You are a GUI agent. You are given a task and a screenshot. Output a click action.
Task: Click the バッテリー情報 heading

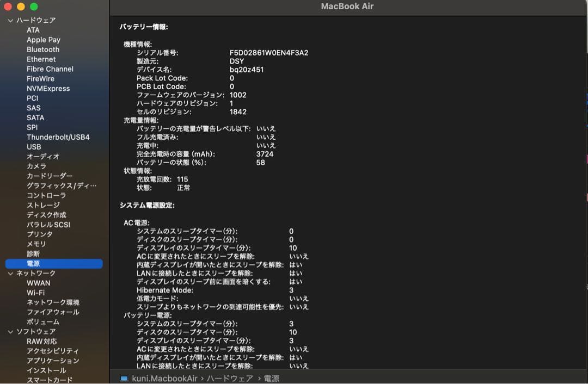coord(144,27)
